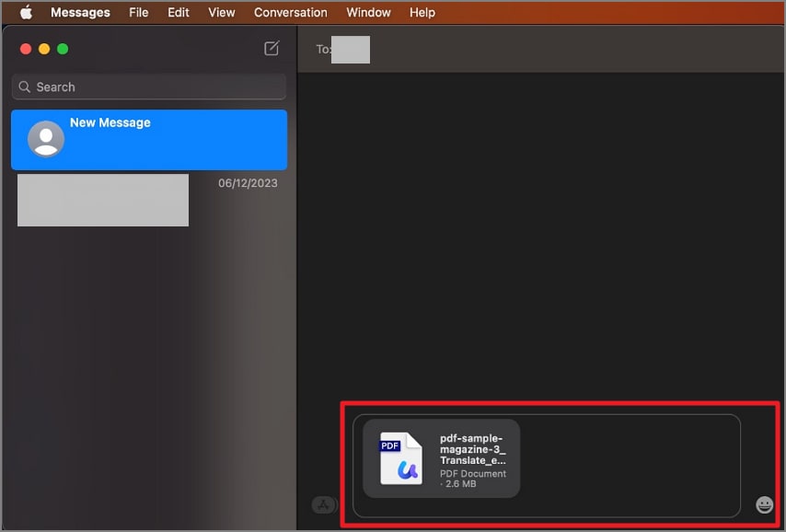Open the conversation dated 06/12/2023
Screen dimensions: 786x532
point(149,200)
